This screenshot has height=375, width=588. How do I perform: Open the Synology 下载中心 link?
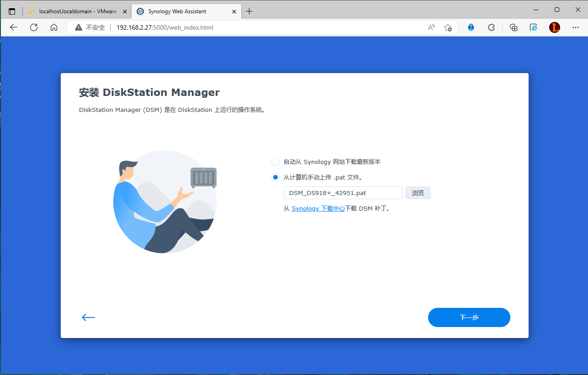(x=318, y=208)
